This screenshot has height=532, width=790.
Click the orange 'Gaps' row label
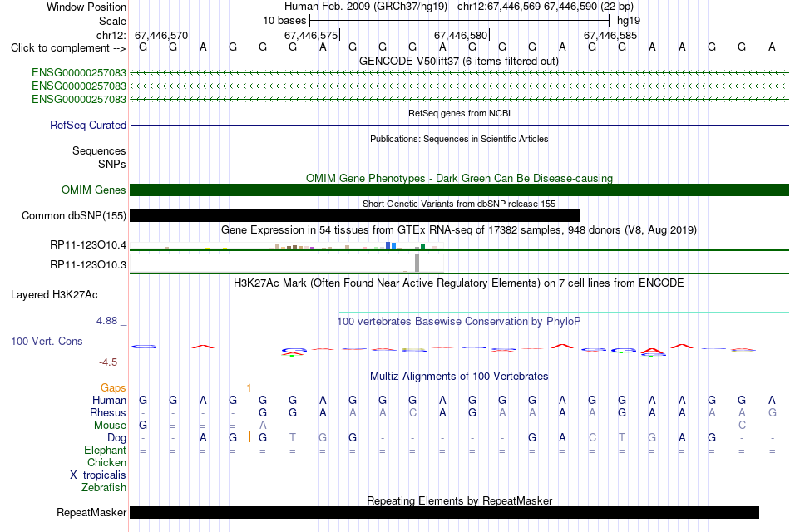pos(113,387)
